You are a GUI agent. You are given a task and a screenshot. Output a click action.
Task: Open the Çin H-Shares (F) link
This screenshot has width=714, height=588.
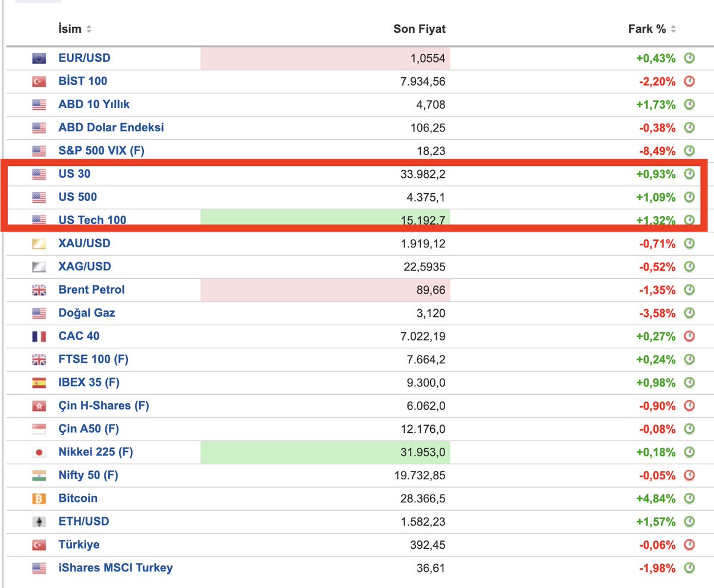pyautogui.click(x=104, y=406)
